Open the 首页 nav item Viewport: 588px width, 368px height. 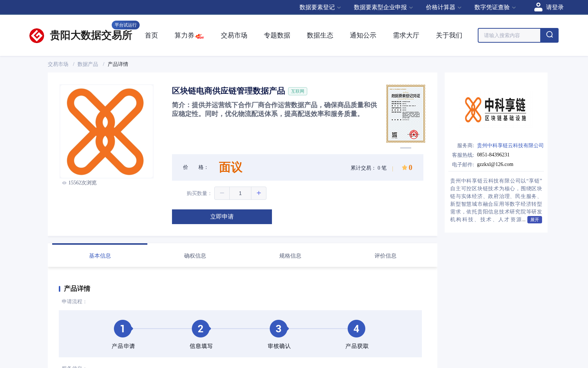click(x=151, y=35)
